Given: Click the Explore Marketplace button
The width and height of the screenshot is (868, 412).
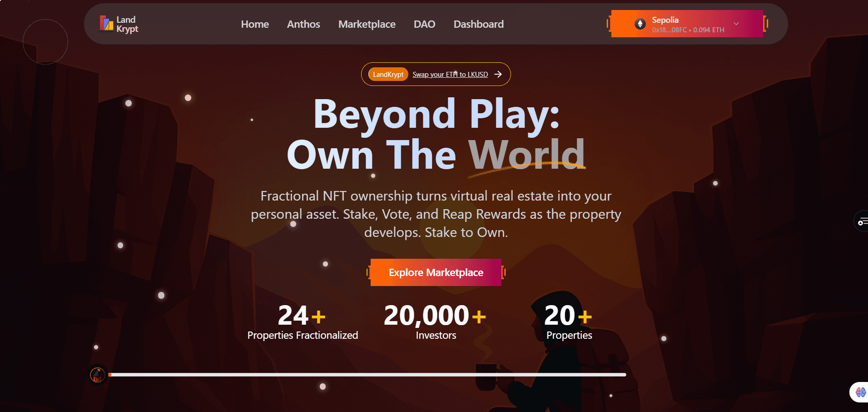Looking at the screenshot, I should pos(436,272).
